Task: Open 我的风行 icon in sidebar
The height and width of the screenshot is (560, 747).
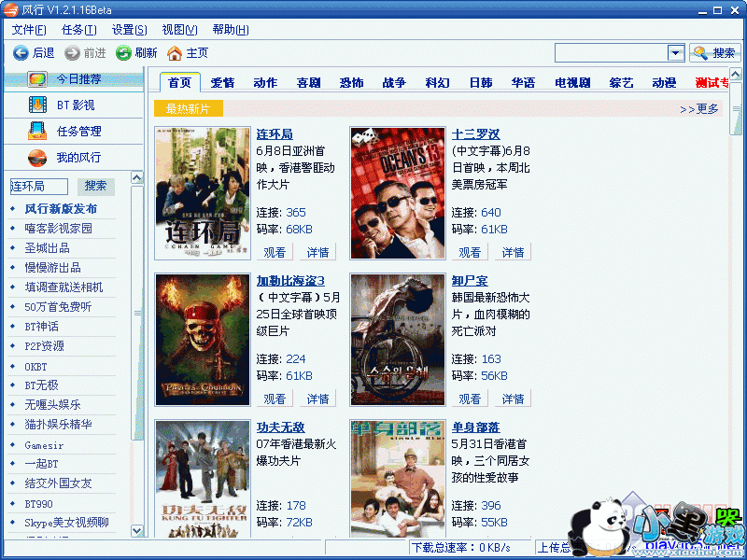Action: click(37, 157)
